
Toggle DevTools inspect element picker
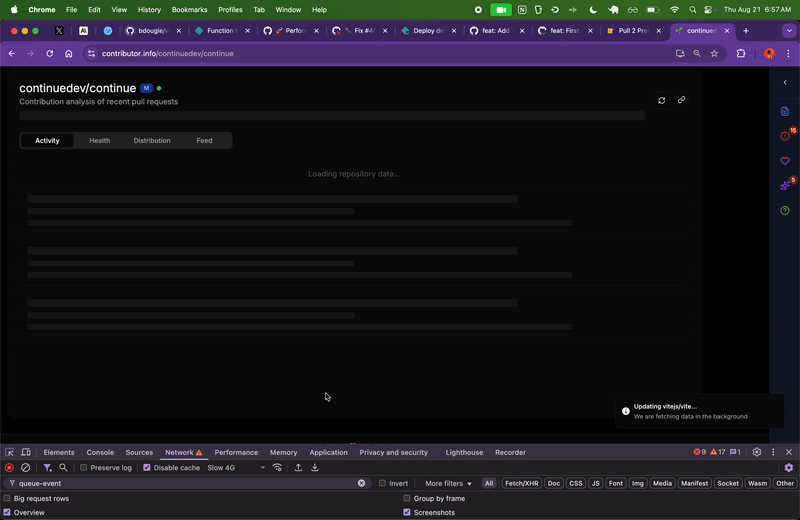pyautogui.click(x=9, y=452)
